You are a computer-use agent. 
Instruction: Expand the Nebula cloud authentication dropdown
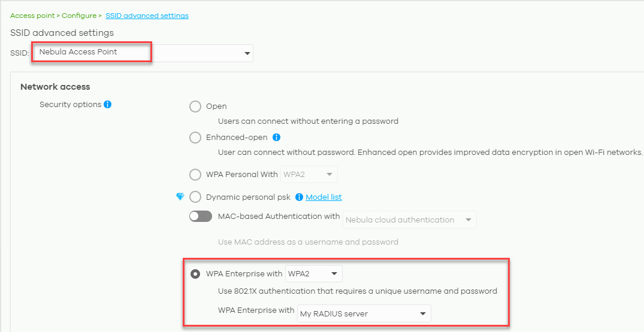click(410, 220)
